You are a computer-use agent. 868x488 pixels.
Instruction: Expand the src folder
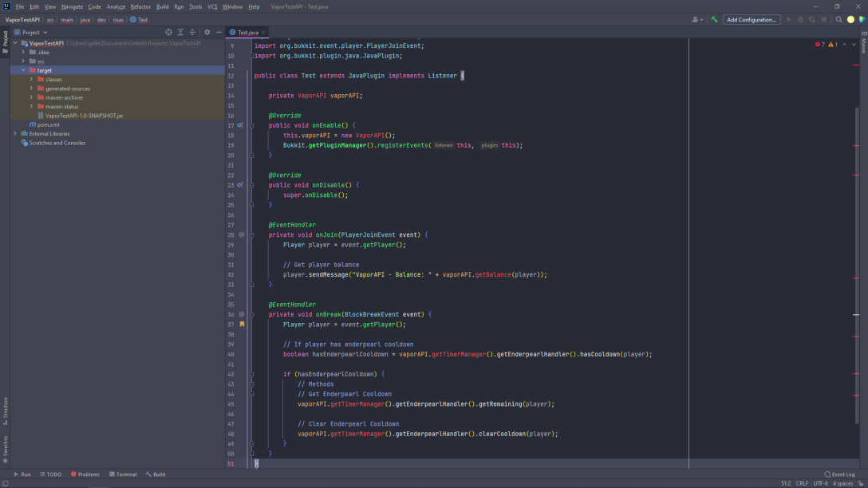coord(23,61)
